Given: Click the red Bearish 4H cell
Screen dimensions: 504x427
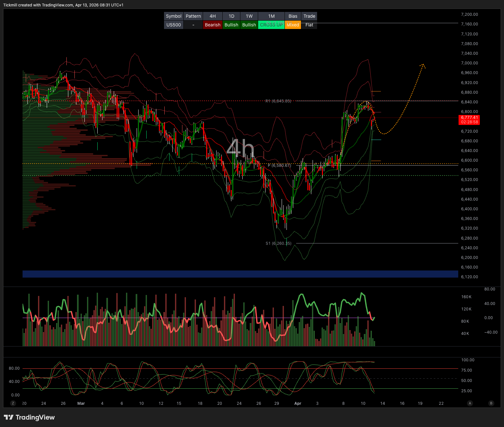Looking at the screenshot, I should (213, 25).
